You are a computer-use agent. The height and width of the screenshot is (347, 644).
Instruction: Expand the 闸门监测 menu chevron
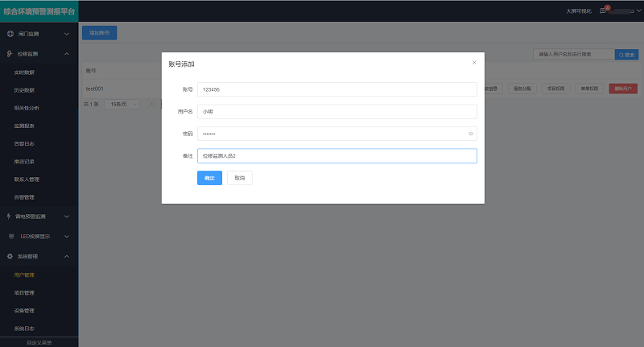(x=67, y=35)
